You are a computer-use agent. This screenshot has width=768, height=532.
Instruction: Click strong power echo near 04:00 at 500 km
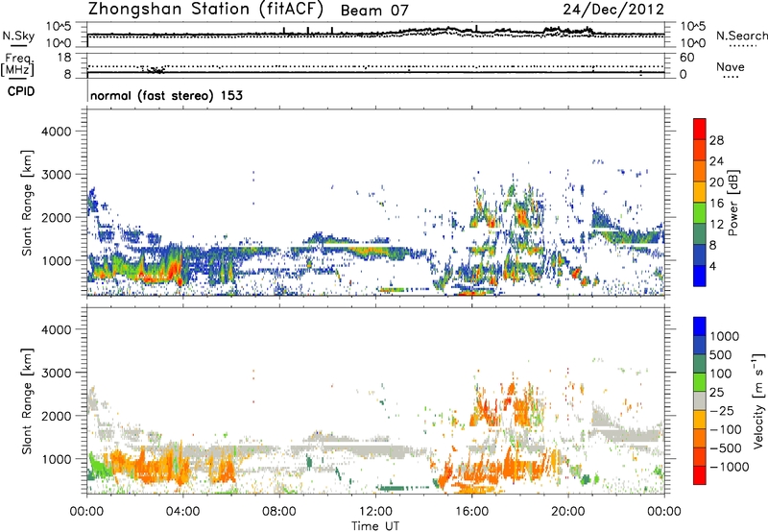180,280
